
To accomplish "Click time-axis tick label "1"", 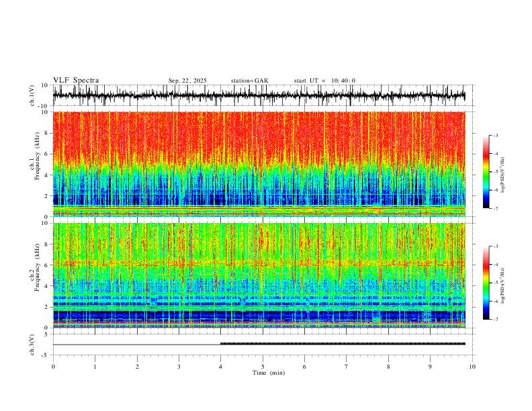I will pos(95,367).
